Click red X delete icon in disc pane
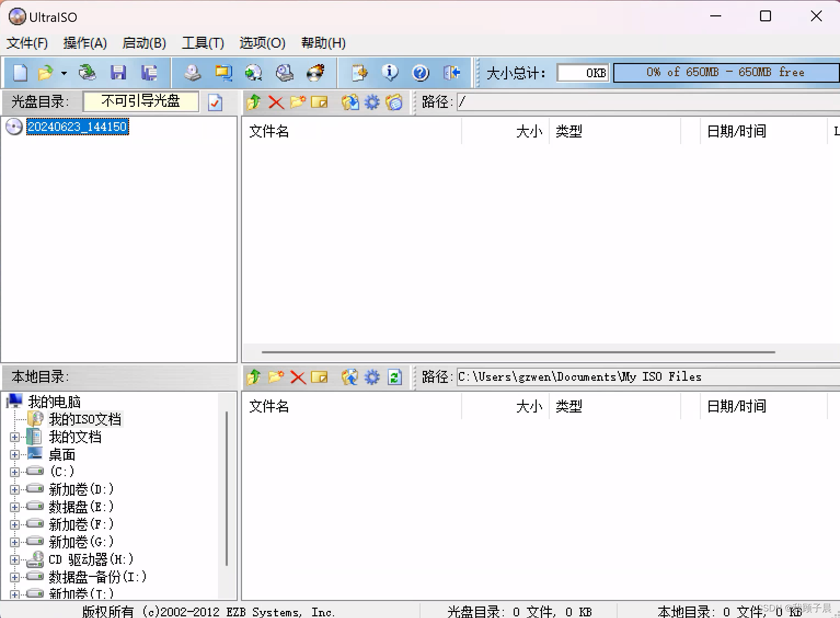 [x=276, y=102]
